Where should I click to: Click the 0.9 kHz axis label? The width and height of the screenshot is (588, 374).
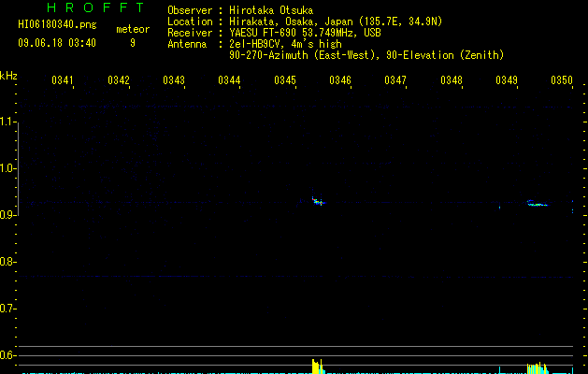(7, 215)
